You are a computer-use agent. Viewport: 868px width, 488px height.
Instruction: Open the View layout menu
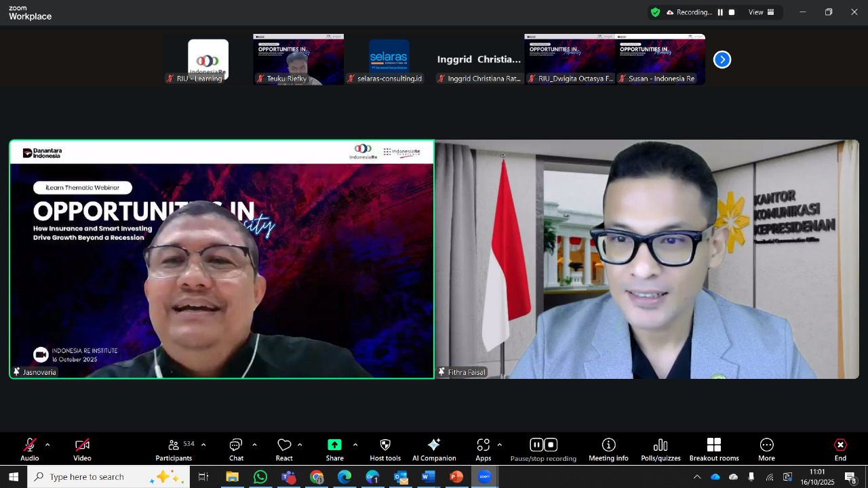pyautogui.click(x=761, y=12)
